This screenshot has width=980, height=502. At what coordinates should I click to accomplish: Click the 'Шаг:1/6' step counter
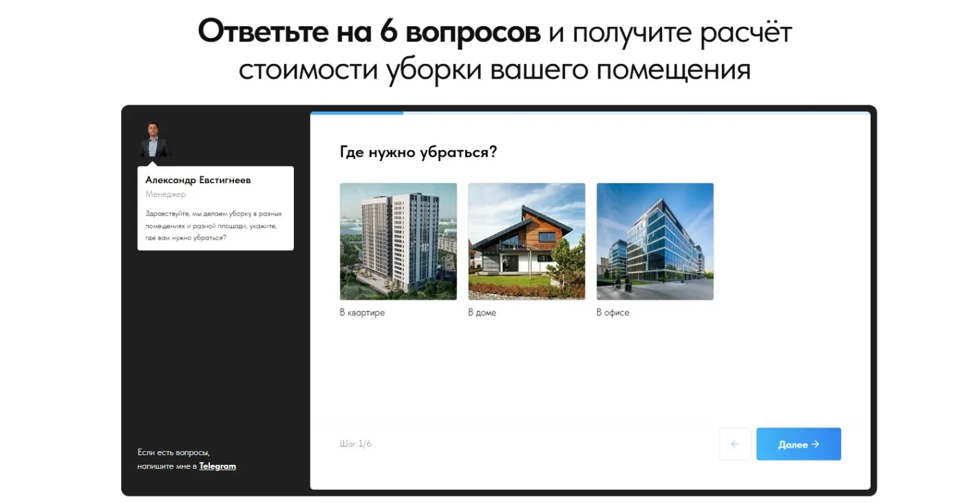point(356,444)
